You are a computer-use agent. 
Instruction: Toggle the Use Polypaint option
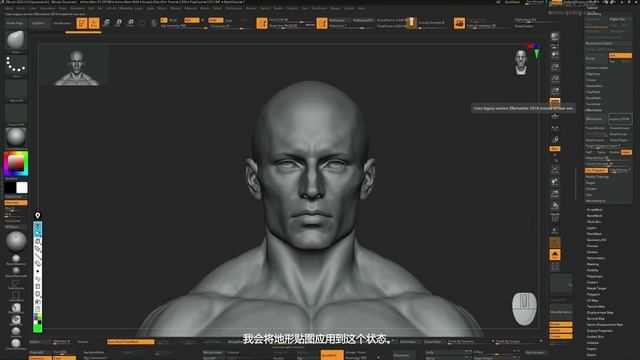point(596,170)
